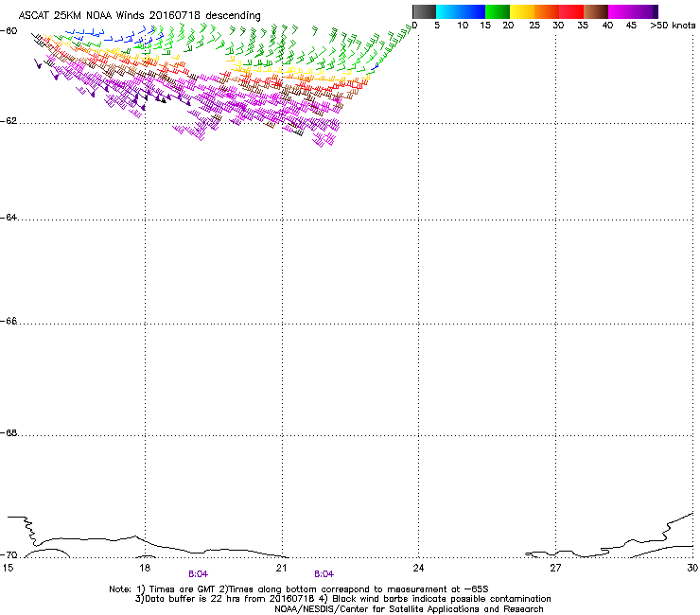The height and width of the screenshot is (615, 700).
Task: Click the '18' longitude axis label
Action: pyautogui.click(x=144, y=568)
